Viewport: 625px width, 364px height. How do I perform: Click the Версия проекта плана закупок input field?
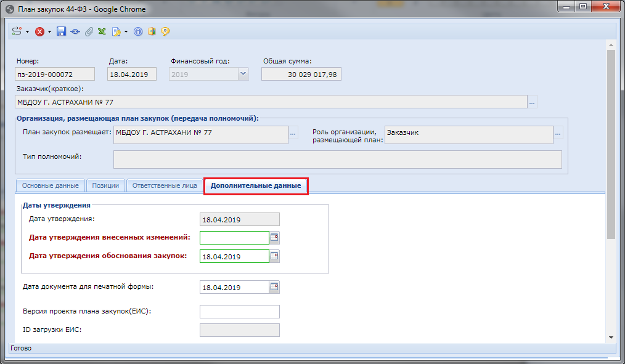[x=240, y=312]
